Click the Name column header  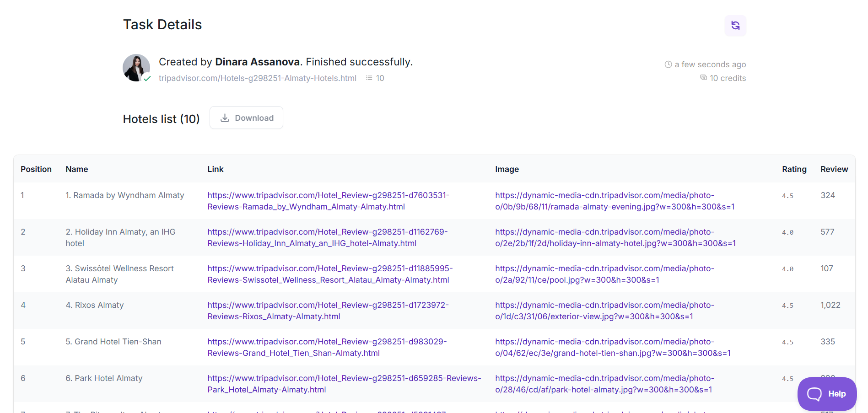click(77, 169)
